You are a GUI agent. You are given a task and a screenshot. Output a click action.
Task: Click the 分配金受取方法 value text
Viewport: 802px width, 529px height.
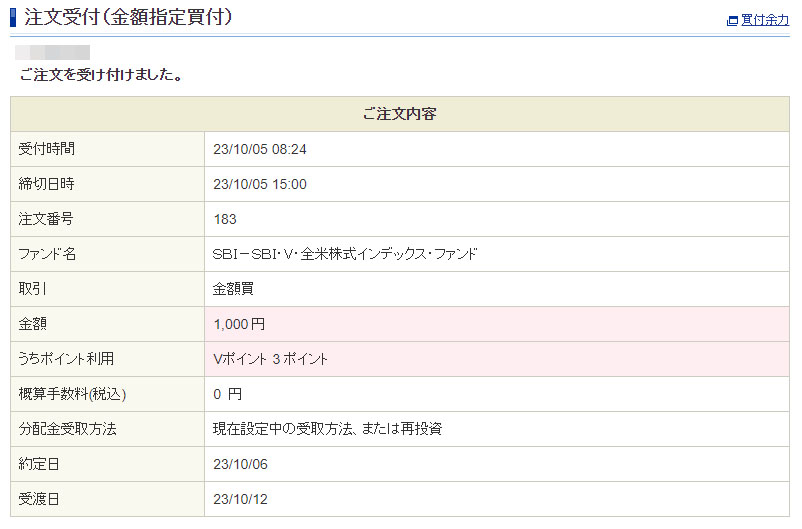pos(328,429)
